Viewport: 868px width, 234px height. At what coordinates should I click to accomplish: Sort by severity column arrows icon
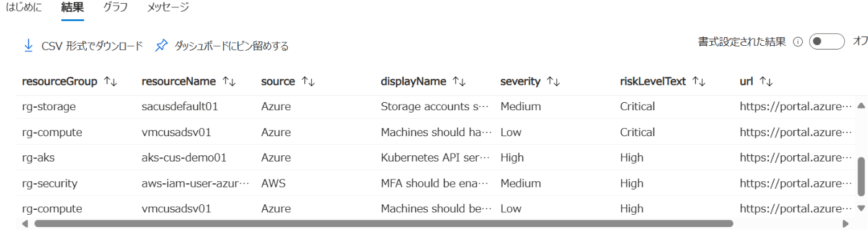click(553, 81)
